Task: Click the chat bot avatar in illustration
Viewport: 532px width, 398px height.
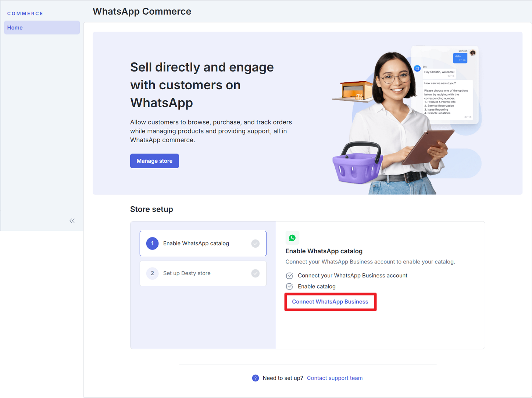Action: (x=417, y=68)
